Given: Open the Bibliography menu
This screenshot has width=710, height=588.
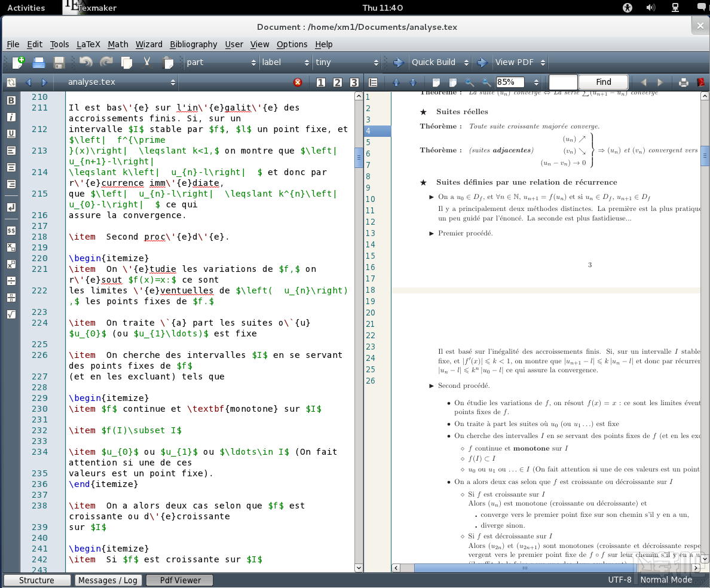Looking at the screenshot, I should pos(194,44).
